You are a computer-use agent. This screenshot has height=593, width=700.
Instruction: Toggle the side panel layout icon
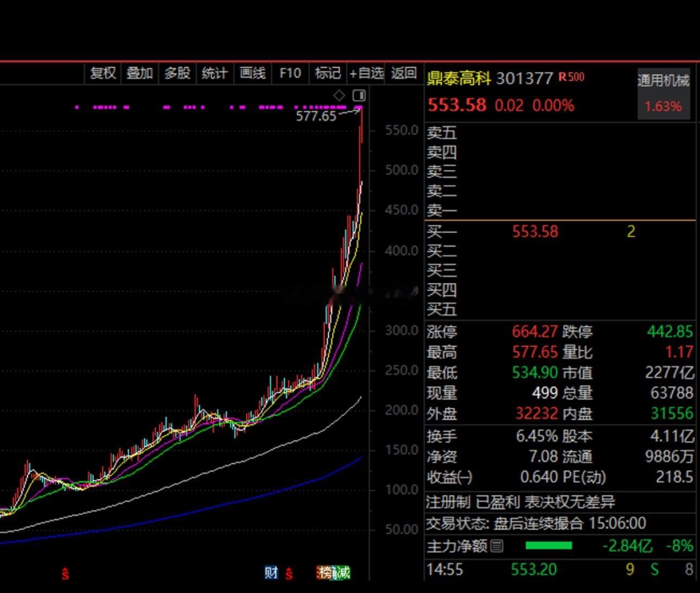tap(359, 96)
